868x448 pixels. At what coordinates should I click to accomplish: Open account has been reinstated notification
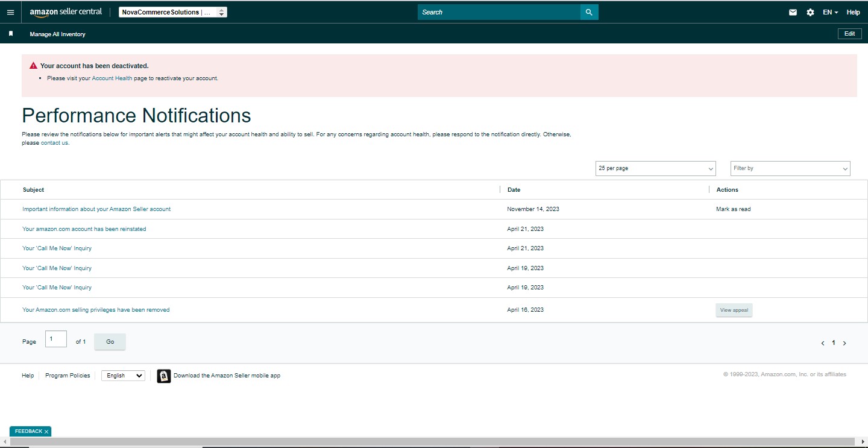[84, 229]
